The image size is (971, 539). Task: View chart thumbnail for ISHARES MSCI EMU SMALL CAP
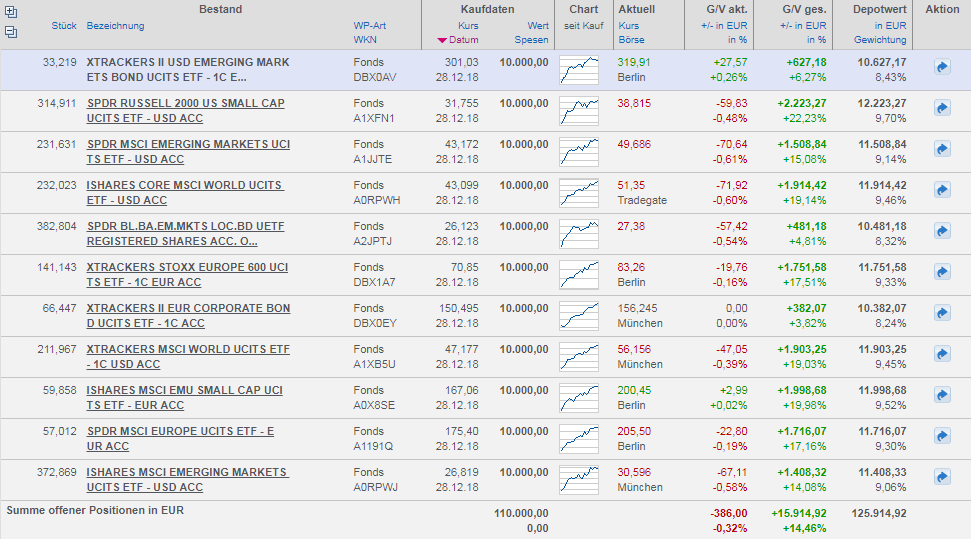coord(579,397)
